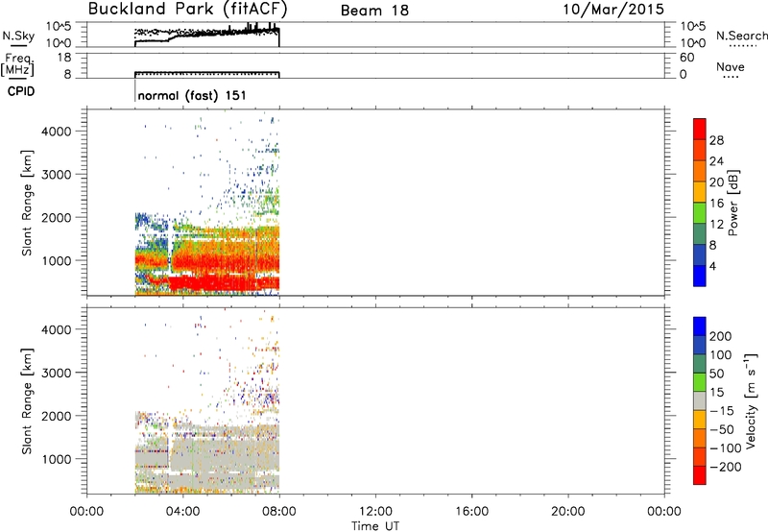Click velocity colorbar tick label '100'
The image size is (768, 532).
click(x=721, y=355)
